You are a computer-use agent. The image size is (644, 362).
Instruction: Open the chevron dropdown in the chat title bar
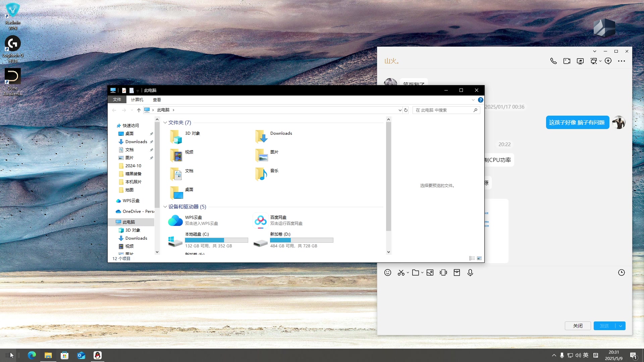(595, 51)
